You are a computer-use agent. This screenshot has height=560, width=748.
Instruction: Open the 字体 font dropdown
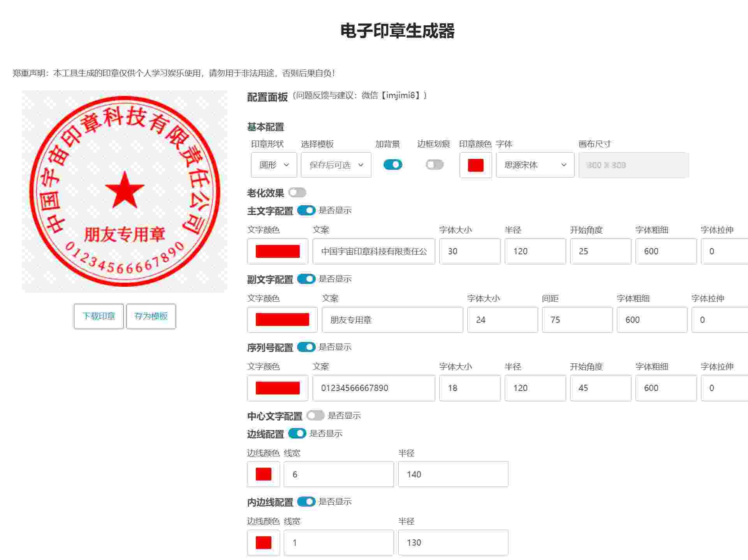click(x=535, y=165)
